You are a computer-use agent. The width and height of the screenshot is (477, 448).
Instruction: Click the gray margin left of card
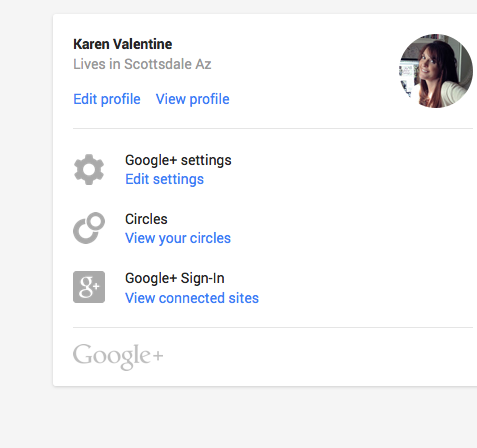pyautogui.click(x=26, y=200)
